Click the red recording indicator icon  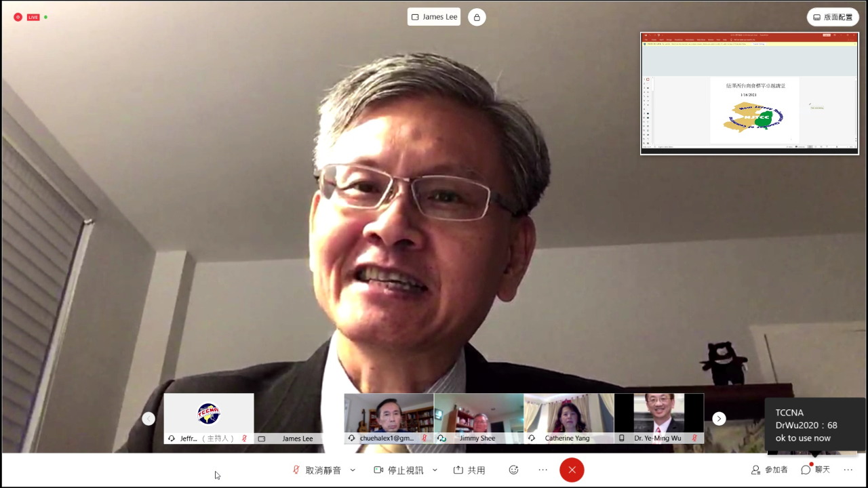(18, 17)
